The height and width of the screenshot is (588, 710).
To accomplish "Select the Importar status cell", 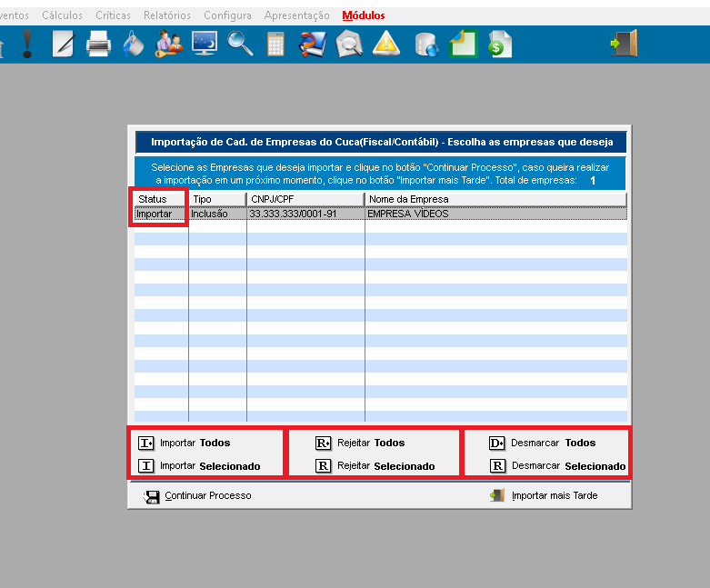I will [x=161, y=214].
